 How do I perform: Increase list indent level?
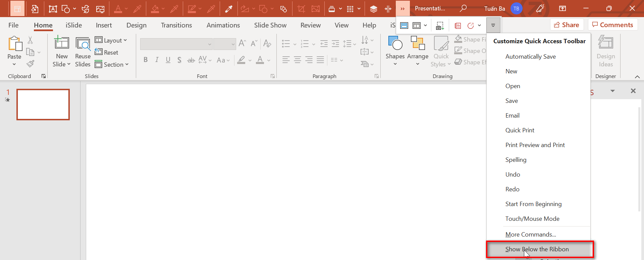(335, 44)
